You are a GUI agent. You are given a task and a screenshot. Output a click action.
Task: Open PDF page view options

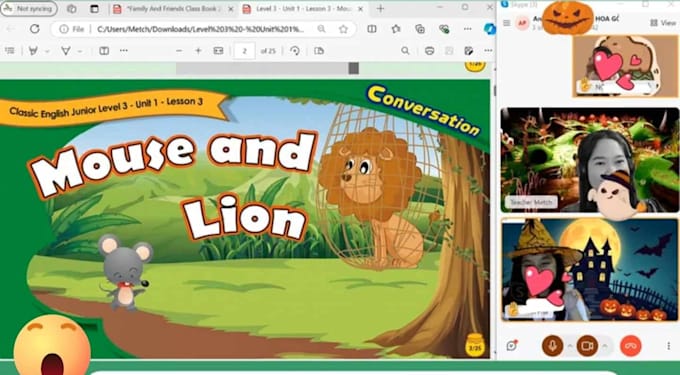[319, 51]
